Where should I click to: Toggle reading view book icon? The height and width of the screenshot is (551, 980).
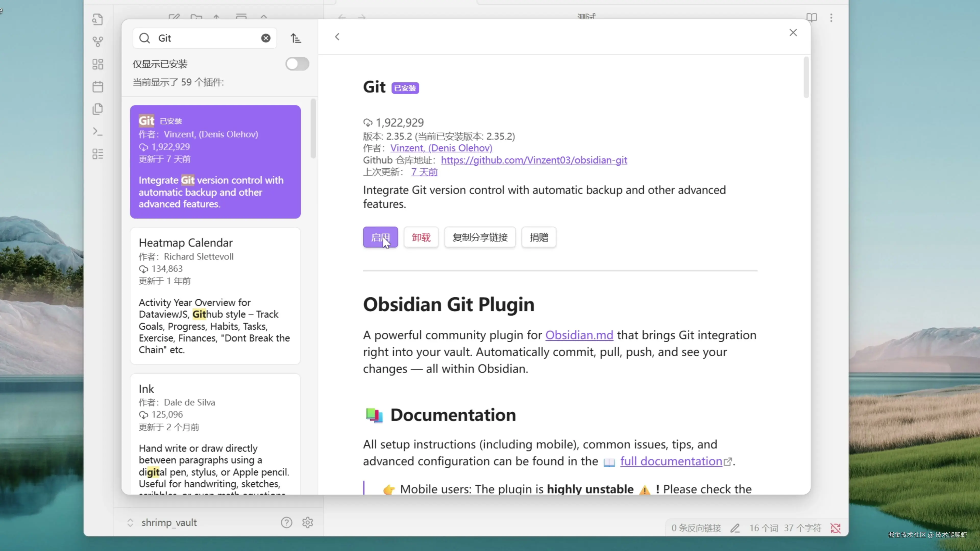(x=812, y=18)
